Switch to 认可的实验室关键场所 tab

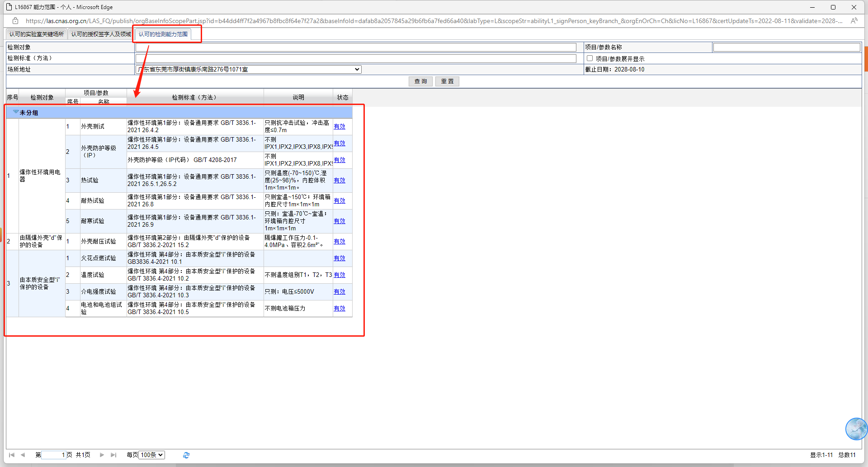click(37, 34)
